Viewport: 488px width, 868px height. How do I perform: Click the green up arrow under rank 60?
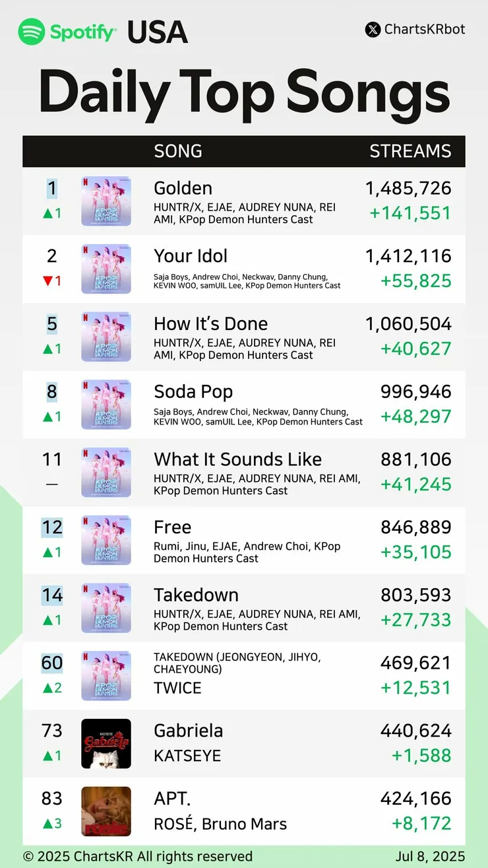[x=47, y=688]
